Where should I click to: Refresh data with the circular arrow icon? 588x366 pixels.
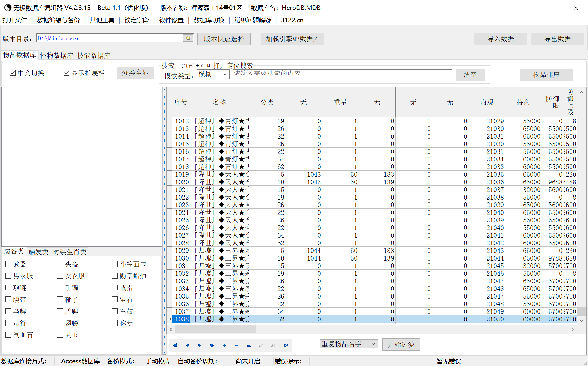(x=286, y=345)
